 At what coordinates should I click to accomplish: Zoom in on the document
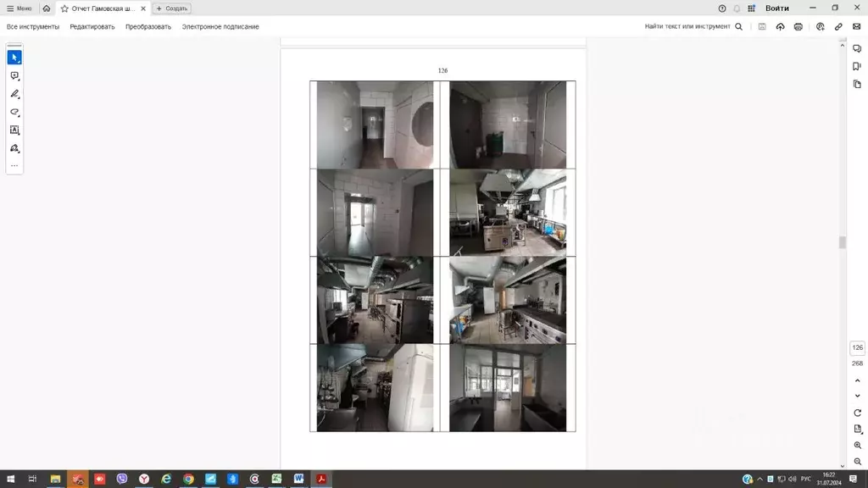coord(857,446)
